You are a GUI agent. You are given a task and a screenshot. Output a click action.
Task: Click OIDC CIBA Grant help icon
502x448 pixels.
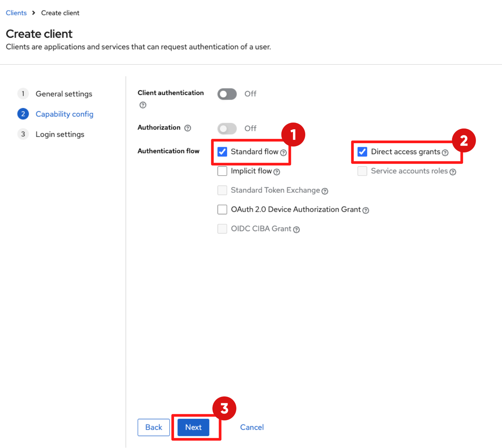click(x=296, y=229)
